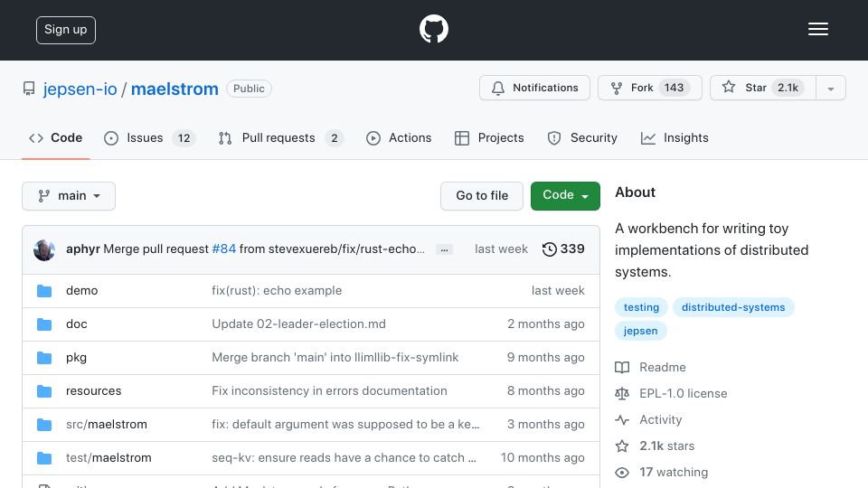Viewport: 868px width, 488px height.
Task: Click the Readme book icon
Action: tap(622, 368)
